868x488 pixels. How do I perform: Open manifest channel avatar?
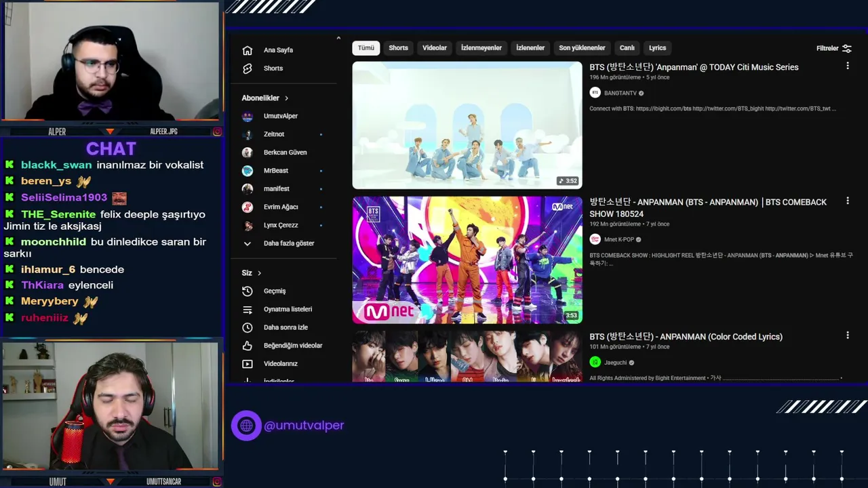pyautogui.click(x=248, y=188)
